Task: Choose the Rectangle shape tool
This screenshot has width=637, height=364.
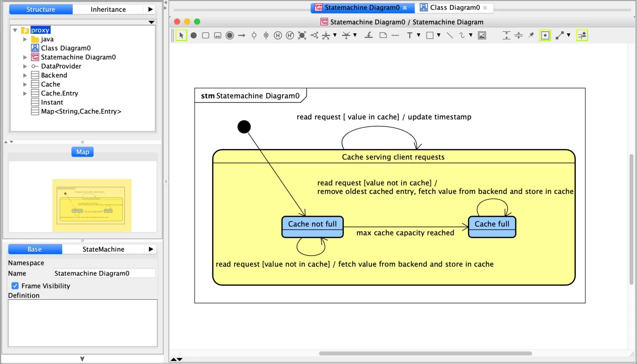Action: (430, 35)
